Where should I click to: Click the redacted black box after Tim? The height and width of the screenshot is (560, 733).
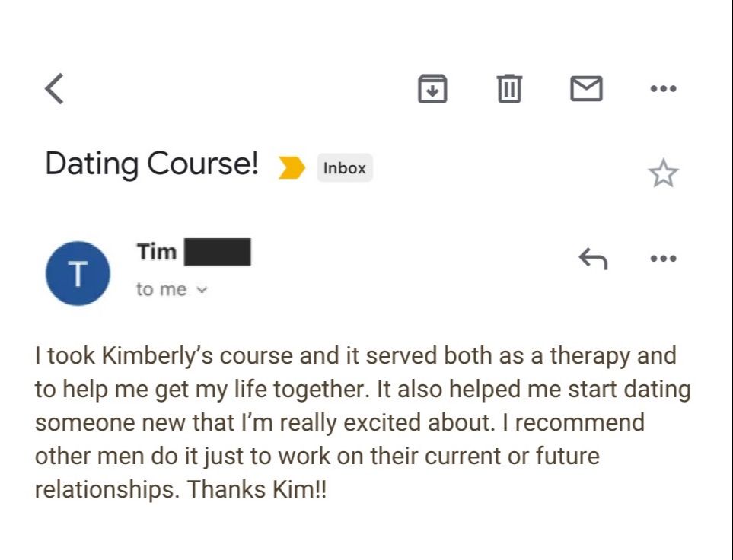click(217, 252)
